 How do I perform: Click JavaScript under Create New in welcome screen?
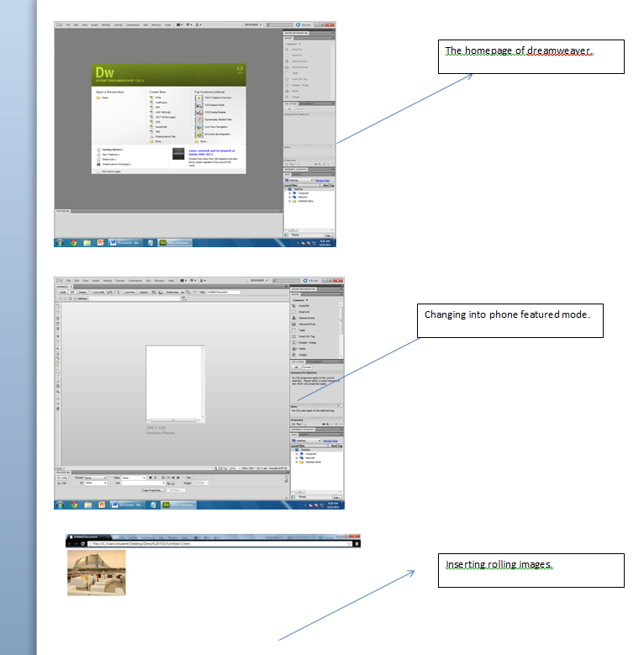[x=159, y=127]
